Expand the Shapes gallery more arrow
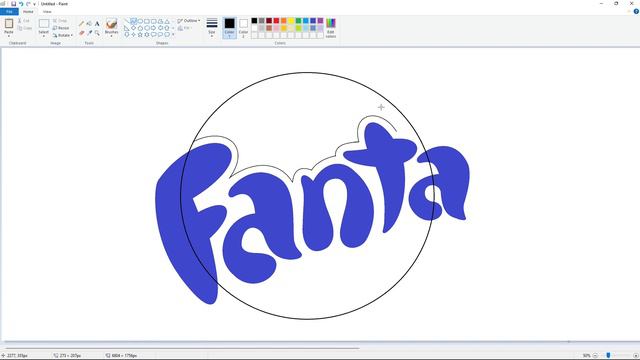Image resolution: width=640 pixels, height=360 pixels. (173, 35)
